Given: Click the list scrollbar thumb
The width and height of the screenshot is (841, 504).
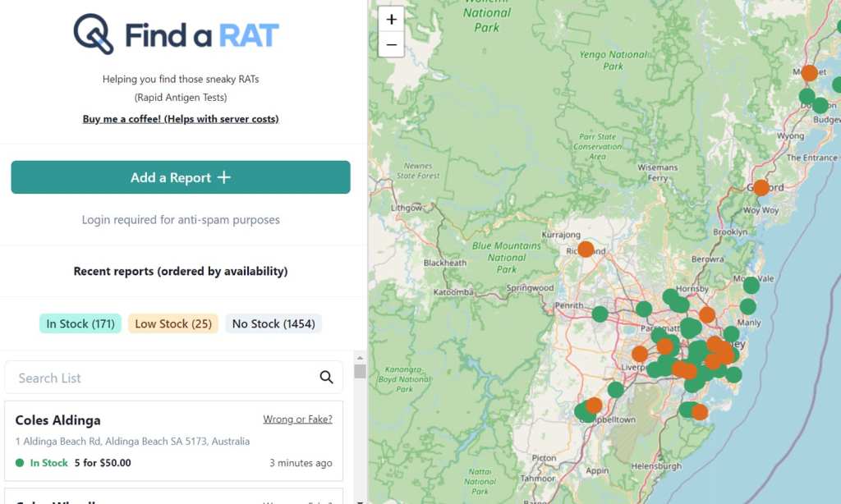Looking at the screenshot, I should [x=360, y=371].
